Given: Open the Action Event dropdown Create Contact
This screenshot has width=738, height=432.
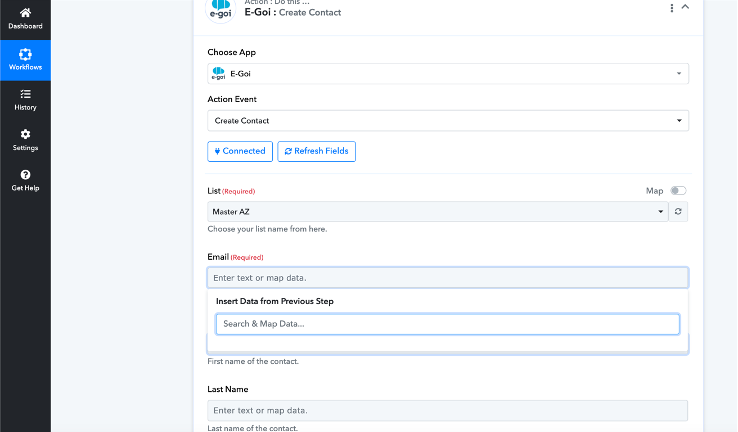Looking at the screenshot, I should tap(448, 121).
